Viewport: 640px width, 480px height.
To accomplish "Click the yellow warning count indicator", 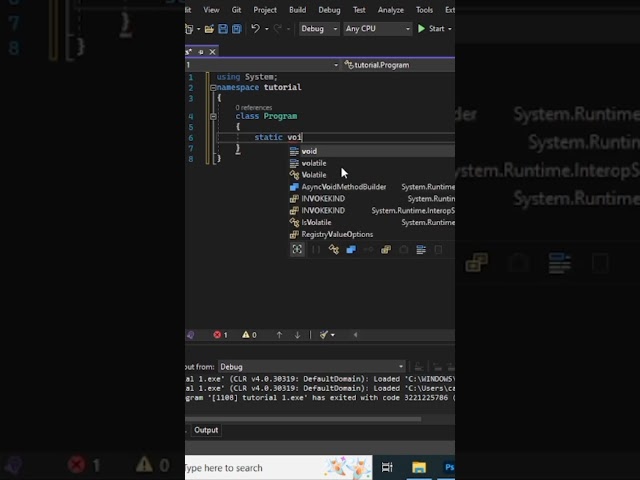I will [x=249, y=335].
